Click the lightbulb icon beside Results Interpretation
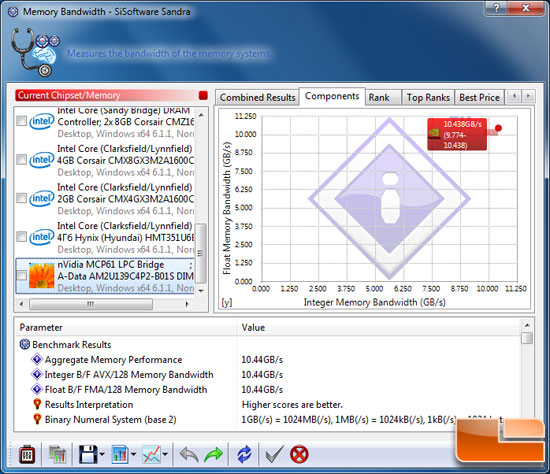The image size is (550, 474). pyautogui.click(x=37, y=405)
